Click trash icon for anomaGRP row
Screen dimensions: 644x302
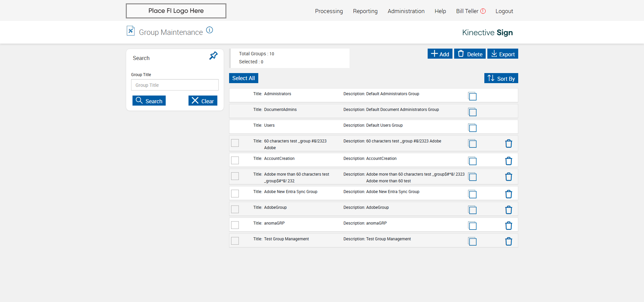[508, 226]
